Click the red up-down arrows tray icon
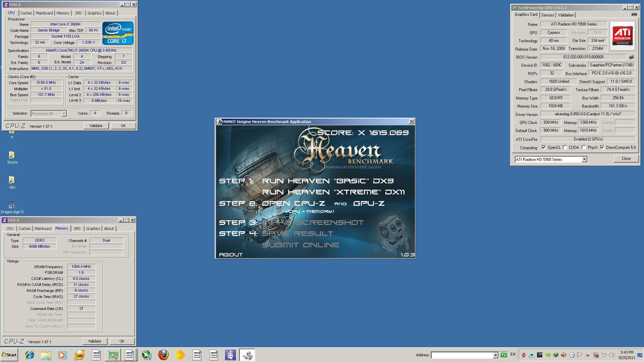 [x=524, y=355]
